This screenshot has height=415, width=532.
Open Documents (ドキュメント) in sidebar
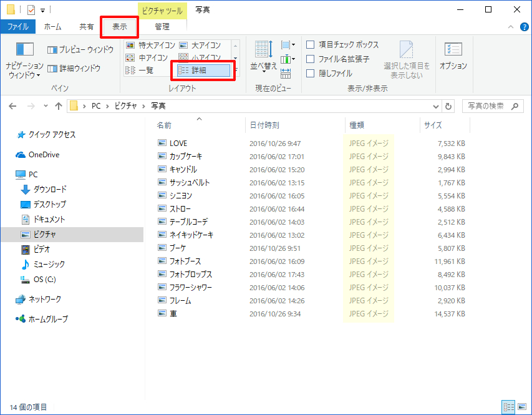43,220
